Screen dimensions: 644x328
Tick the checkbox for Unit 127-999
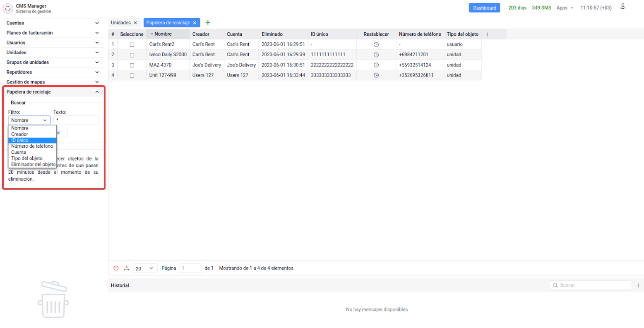coord(132,76)
